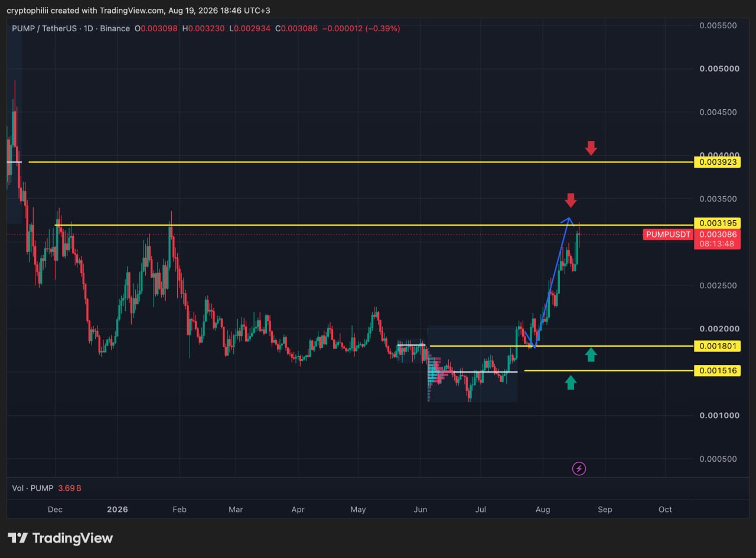Click the 0.000500 price scale label
The width and height of the screenshot is (756, 558).
click(719, 459)
